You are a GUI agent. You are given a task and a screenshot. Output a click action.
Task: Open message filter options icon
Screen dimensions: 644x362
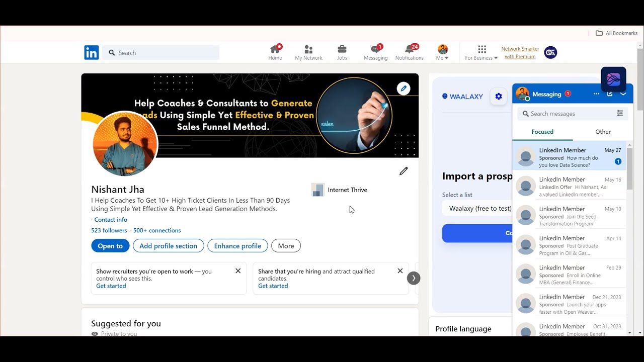(x=620, y=114)
